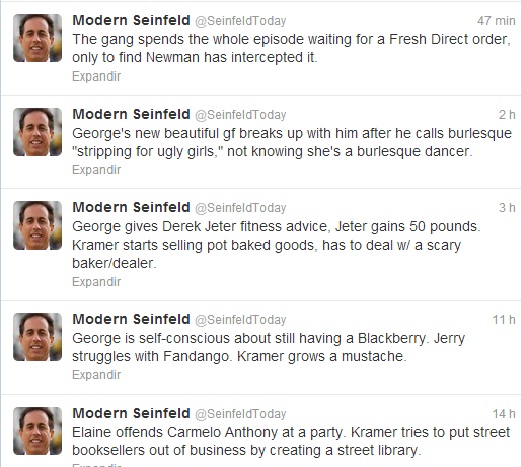This screenshot has width=521, height=467.
Task: Open Modern Seinfeld name on 2 h tweet
Action: tap(131, 114)
